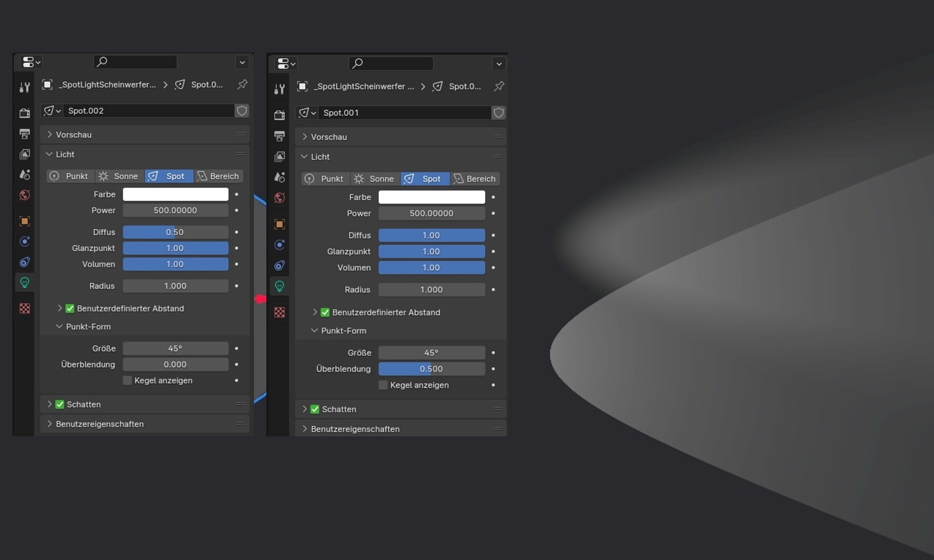Set Spot.001 light type to Punkt
This screenshot has width=934, height=560.
tap(325, 178)
